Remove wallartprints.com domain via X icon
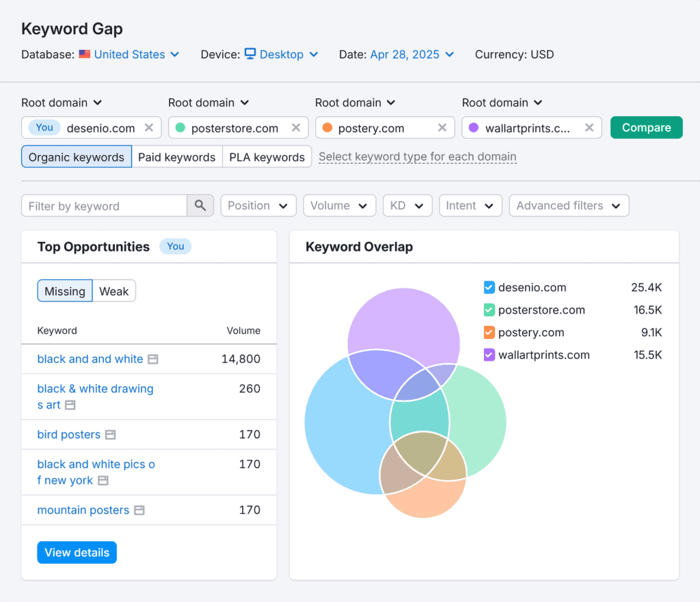Screen dimensions: 700x602 click(589, 128)
